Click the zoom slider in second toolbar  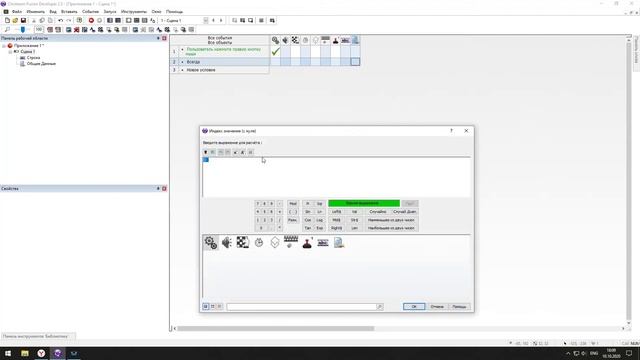pyautogui.click(x=23, y=30)
